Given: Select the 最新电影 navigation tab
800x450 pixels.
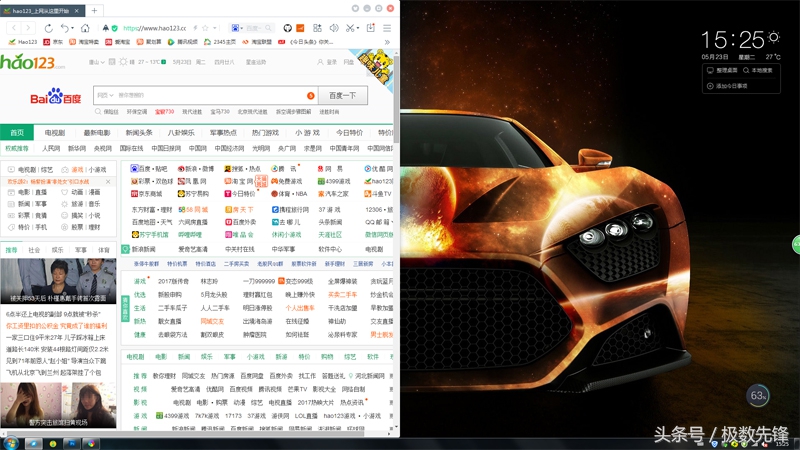Looking at the screenshot, I should click(x=97, y=133).
